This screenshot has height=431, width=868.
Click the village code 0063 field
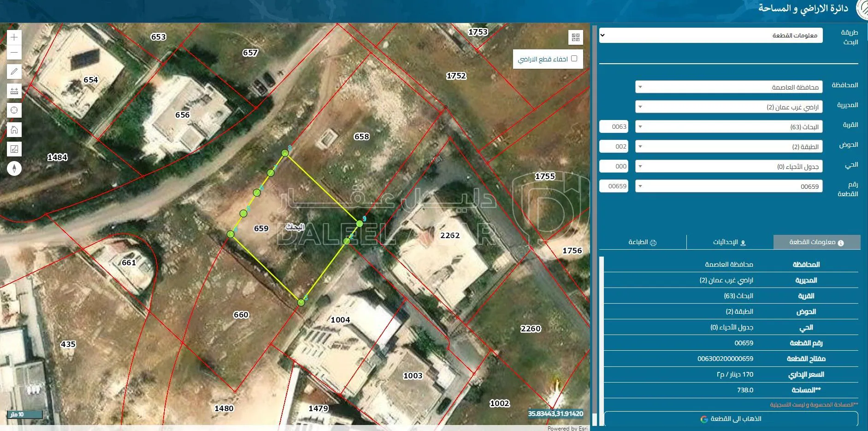(614, 127)
